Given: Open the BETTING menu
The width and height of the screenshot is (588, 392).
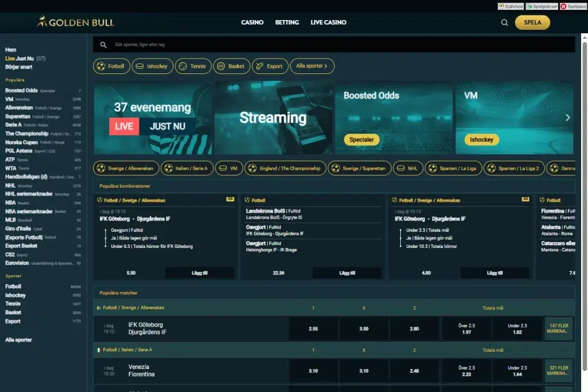Looking at the screenshot, I should point(287,22).
